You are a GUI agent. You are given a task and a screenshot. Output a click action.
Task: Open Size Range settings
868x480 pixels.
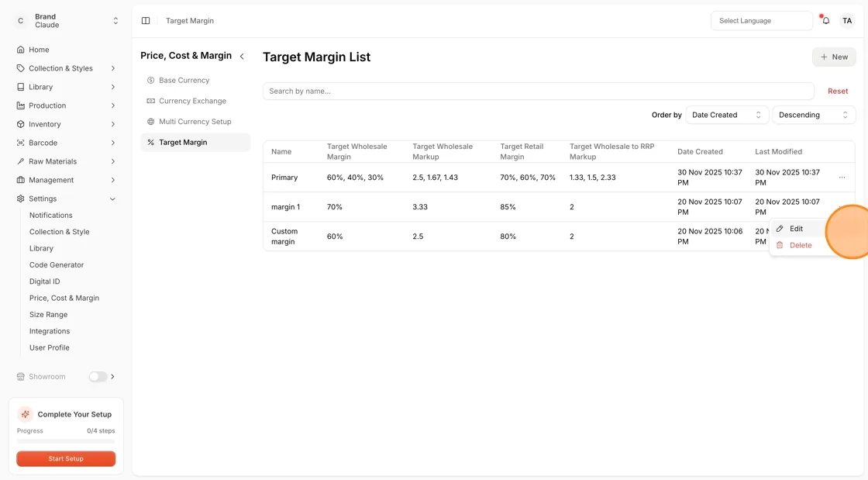coord(48,315)
